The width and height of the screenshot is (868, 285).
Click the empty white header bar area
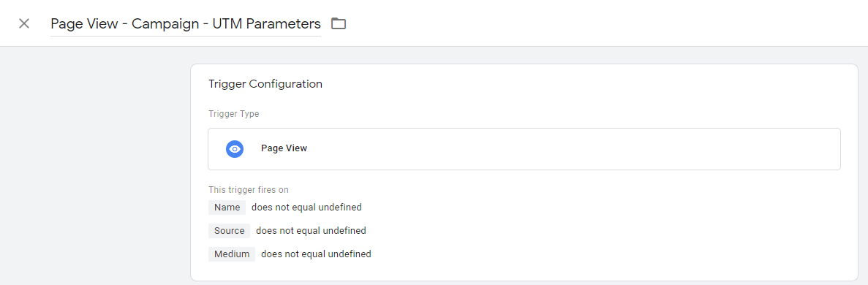point(609,23)
